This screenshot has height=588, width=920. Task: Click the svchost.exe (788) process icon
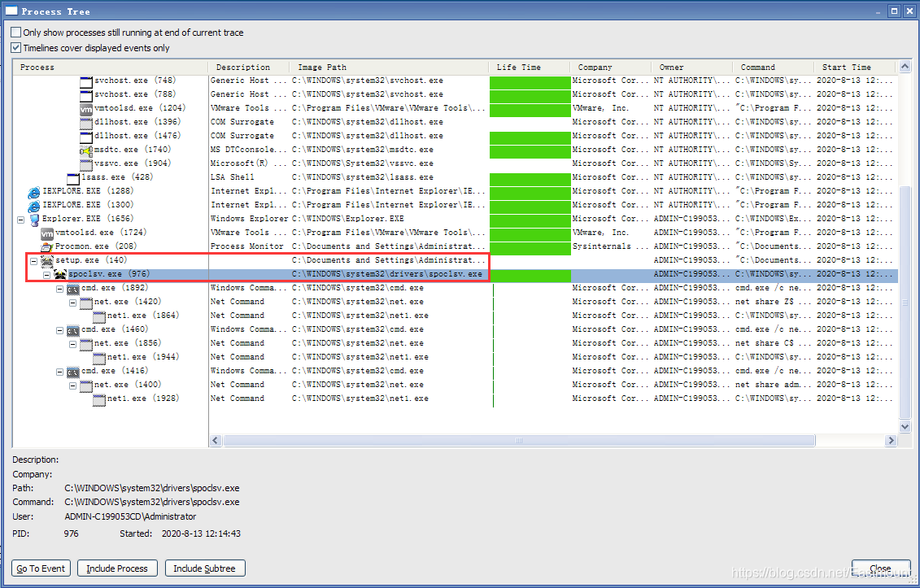click(x=86, y=94)
